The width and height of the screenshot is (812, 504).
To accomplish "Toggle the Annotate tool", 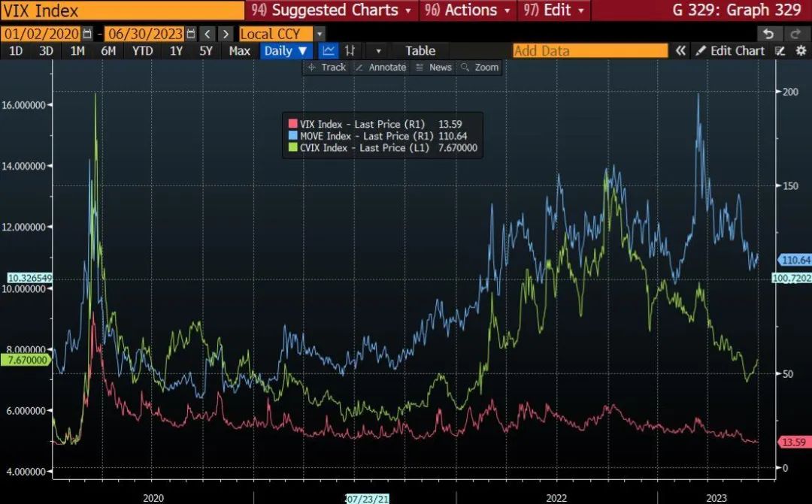I will tap(380, 68).
